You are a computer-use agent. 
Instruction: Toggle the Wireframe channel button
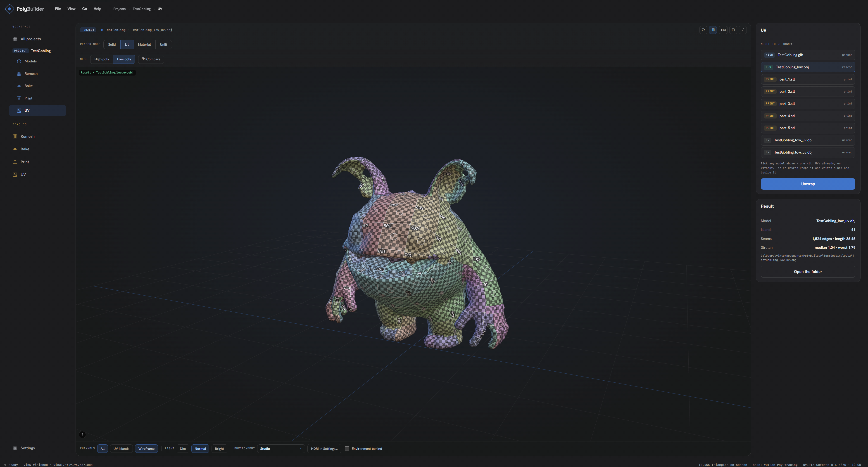click(146, 448)
